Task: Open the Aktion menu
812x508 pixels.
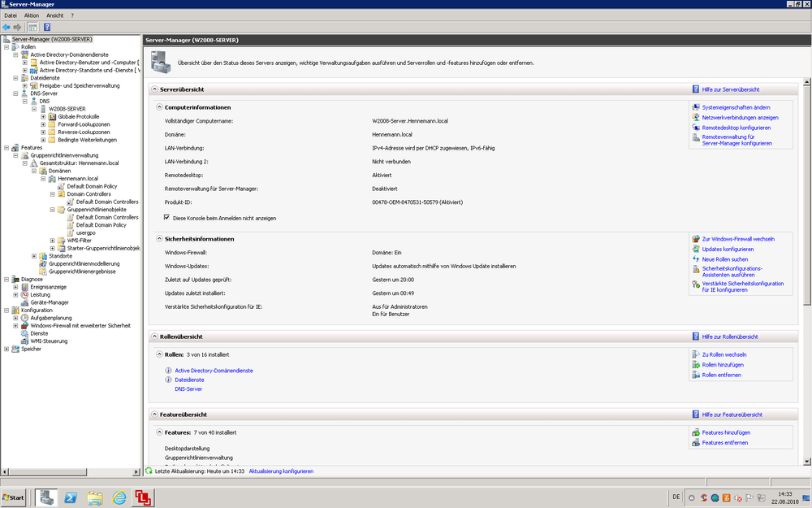Action: [x=32, y=15]
